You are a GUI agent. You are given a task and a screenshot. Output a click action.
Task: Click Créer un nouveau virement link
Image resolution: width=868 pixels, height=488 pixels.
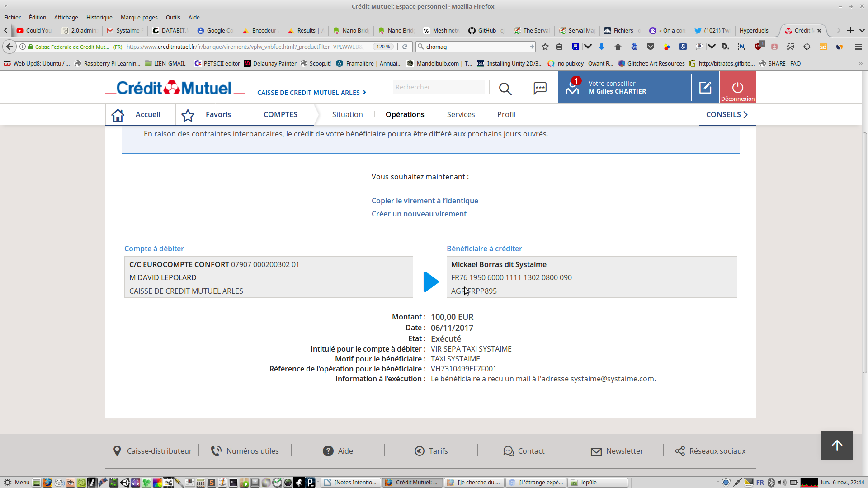419,214
